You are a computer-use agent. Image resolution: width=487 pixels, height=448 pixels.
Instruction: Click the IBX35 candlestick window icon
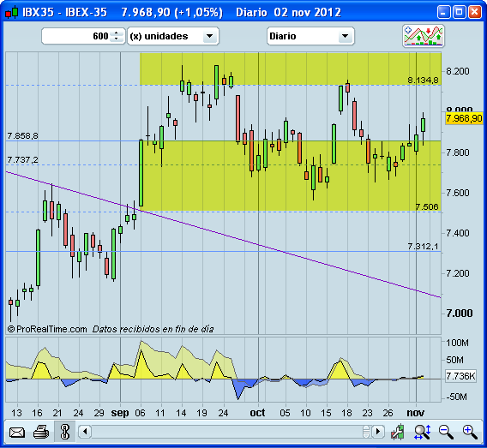[x=11, y=13]
